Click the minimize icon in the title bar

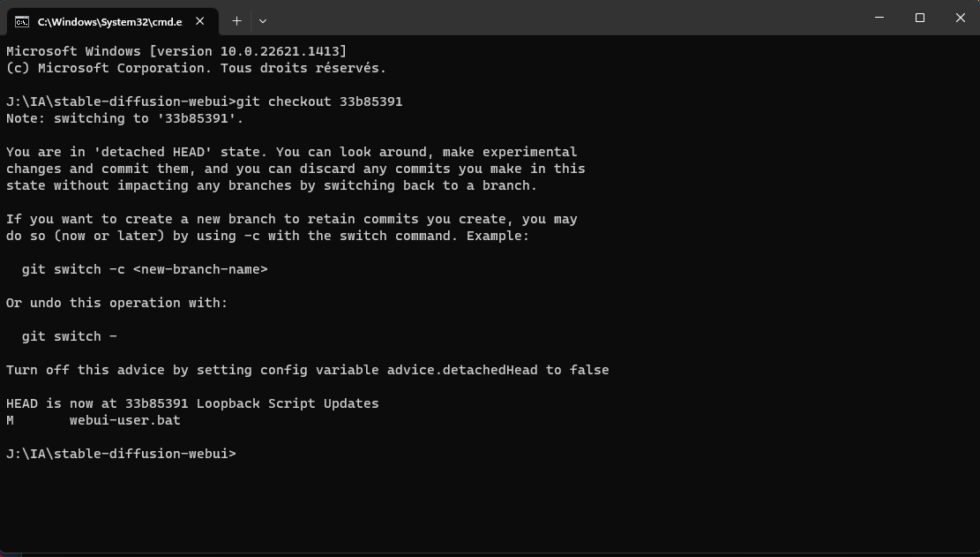click(879, 18)
